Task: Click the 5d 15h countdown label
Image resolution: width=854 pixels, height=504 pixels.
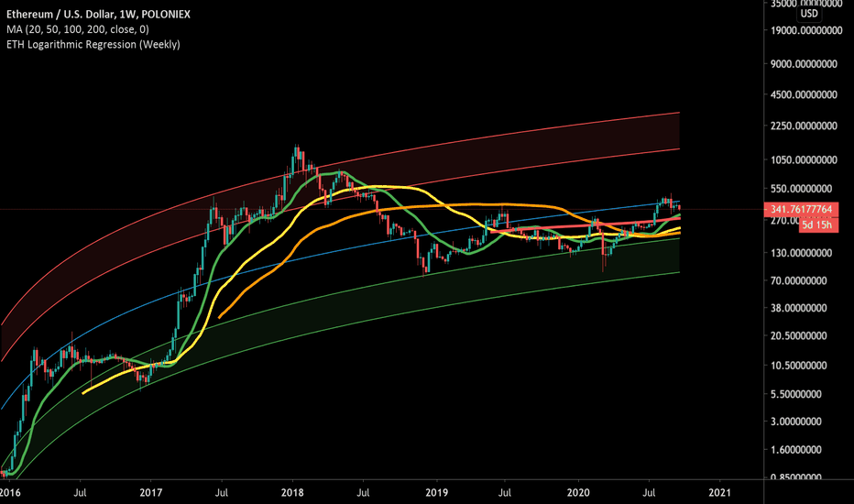Action: pos(818,225)
